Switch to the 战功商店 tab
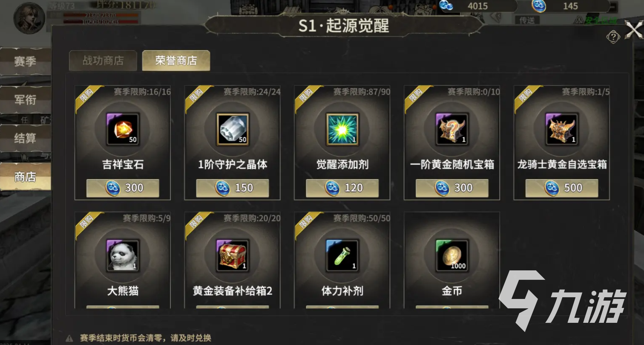This screenshot has height=345, width=644. point(103,61)
